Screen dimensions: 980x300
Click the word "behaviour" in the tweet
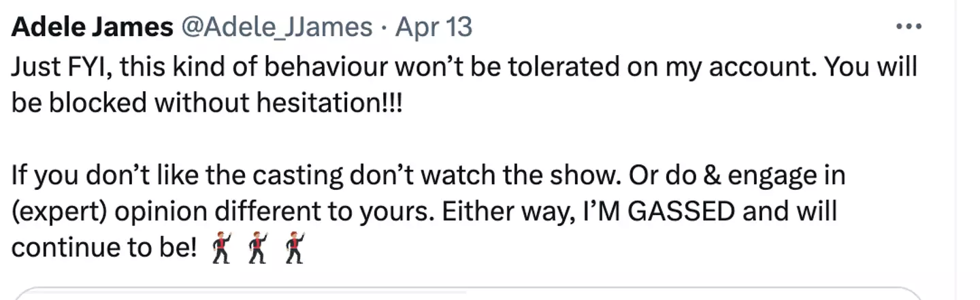pyautogui.click(x=321, y=67)
